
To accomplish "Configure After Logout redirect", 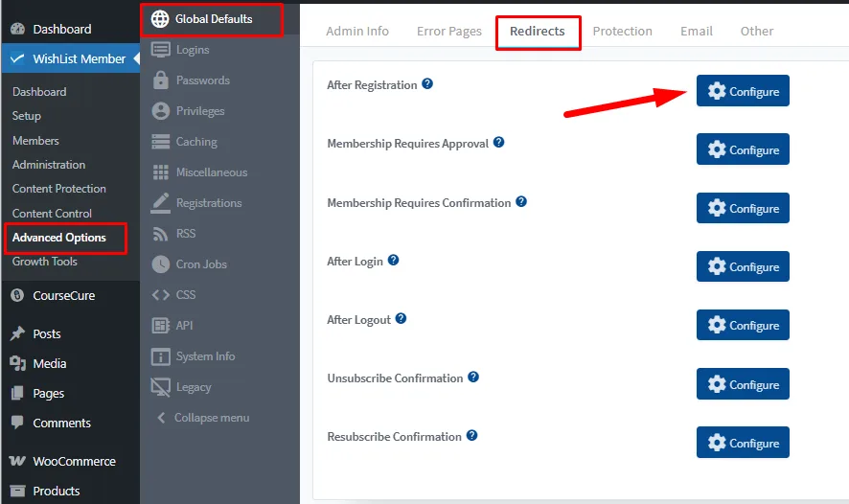I will (743, 325).
